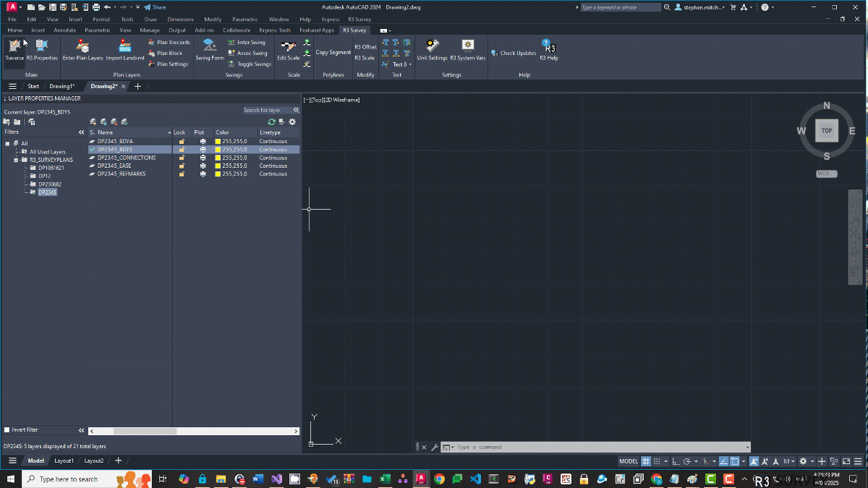Toggle ortho mode in status bar
Viewport: 868px width, 488px height.
[x=675, y=461]
